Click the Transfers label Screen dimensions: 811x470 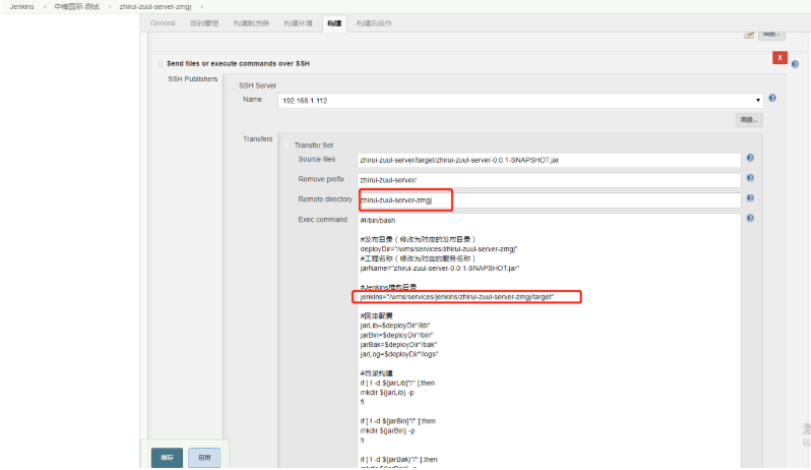pos(258,139)
